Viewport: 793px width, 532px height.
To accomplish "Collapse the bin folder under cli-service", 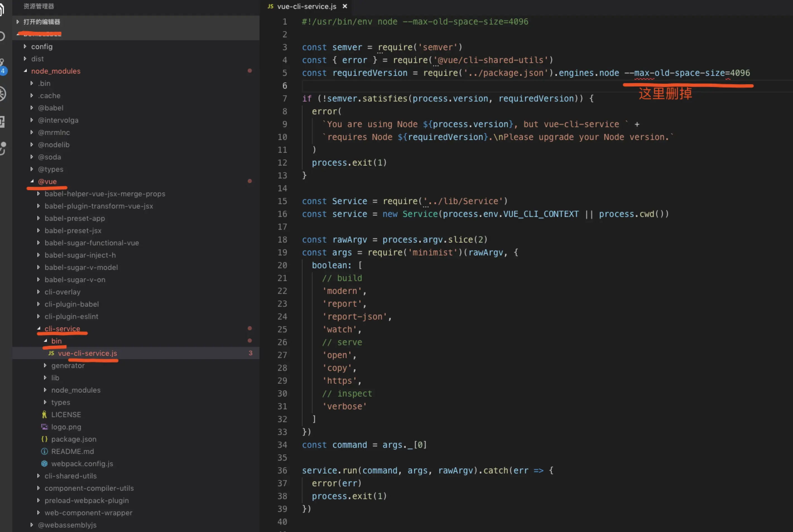I will [136, 341].
